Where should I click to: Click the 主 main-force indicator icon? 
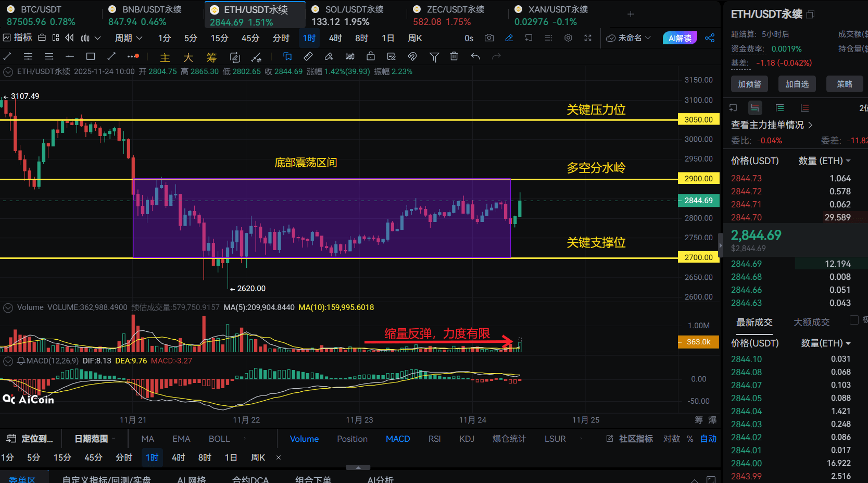[165, 57]
